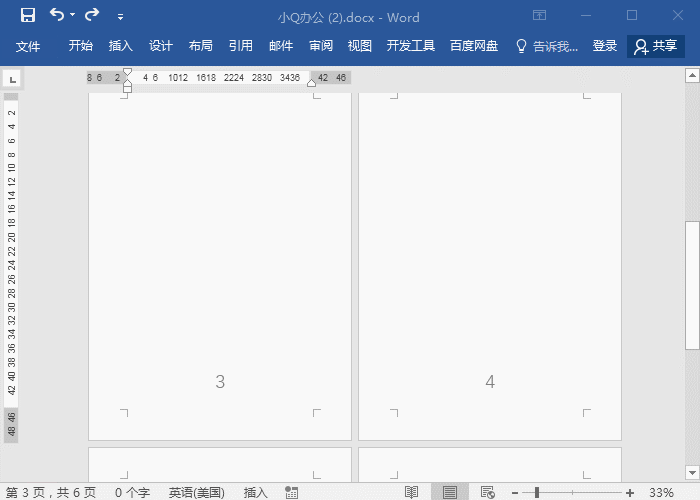
Task: Click page number 3 in footer
Action: point(220,382)
